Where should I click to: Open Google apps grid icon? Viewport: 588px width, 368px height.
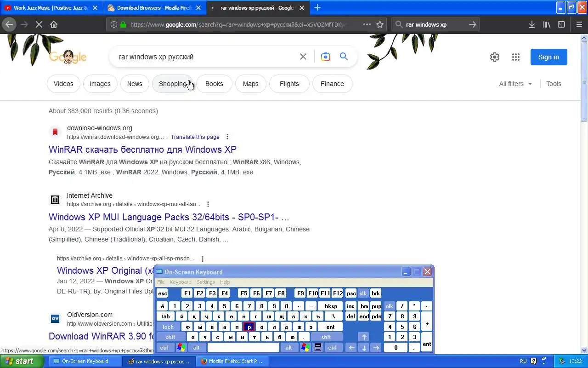(516, 57)
